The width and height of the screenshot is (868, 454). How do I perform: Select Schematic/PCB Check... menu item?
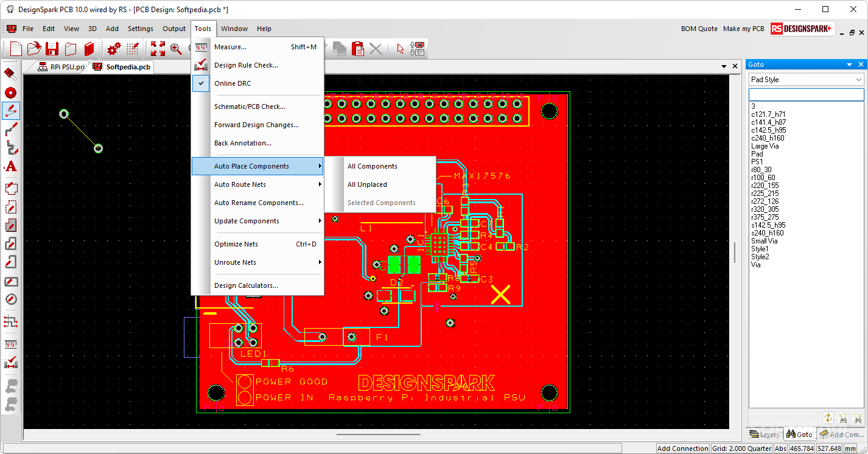point(257,107)
